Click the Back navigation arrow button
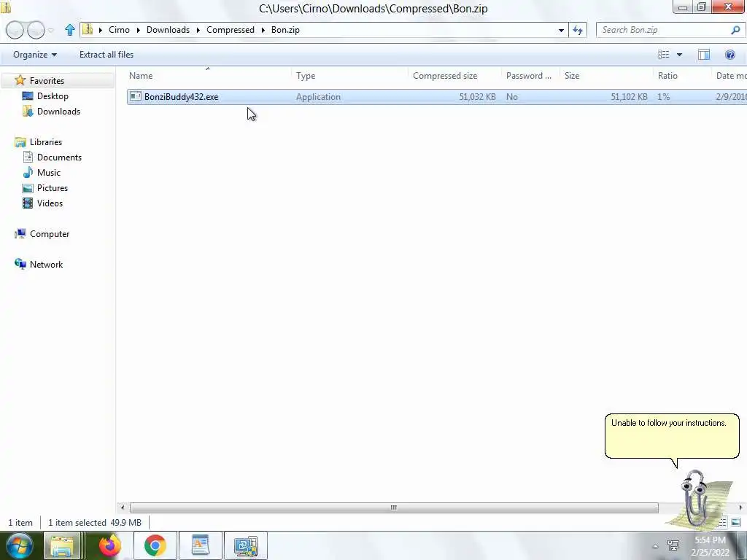The width and height of the screenshot is (747, 560). tap(15, 30)
